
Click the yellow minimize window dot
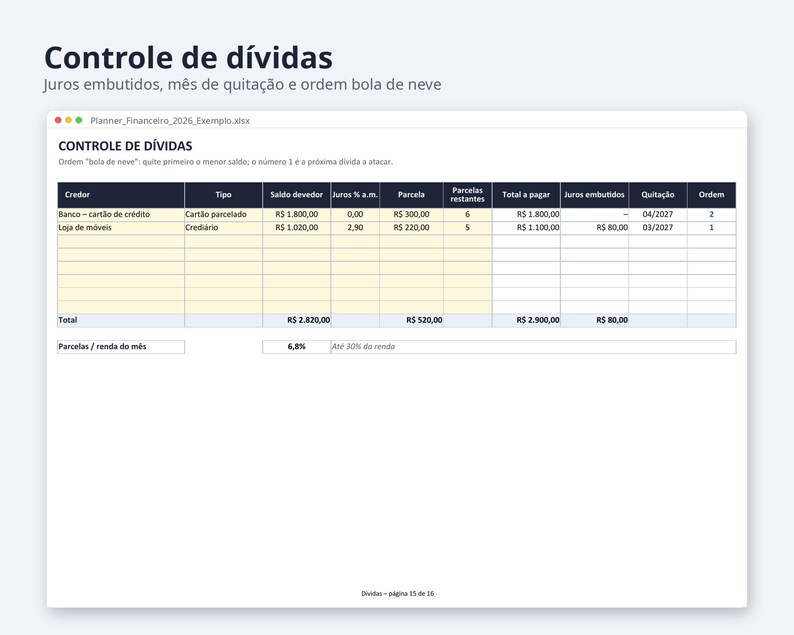coord(68,120)
